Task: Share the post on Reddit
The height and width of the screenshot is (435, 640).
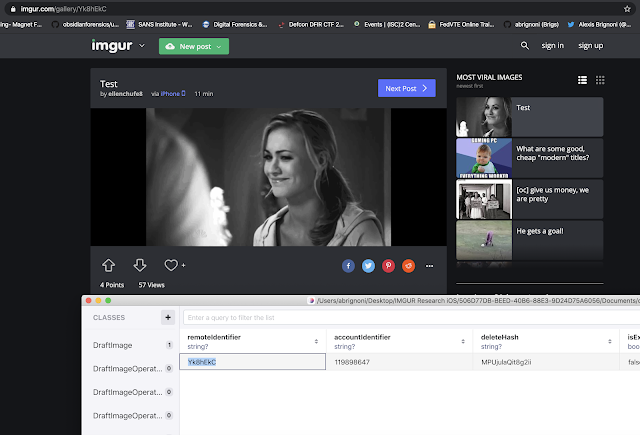Action: click(x=408, y=266)
